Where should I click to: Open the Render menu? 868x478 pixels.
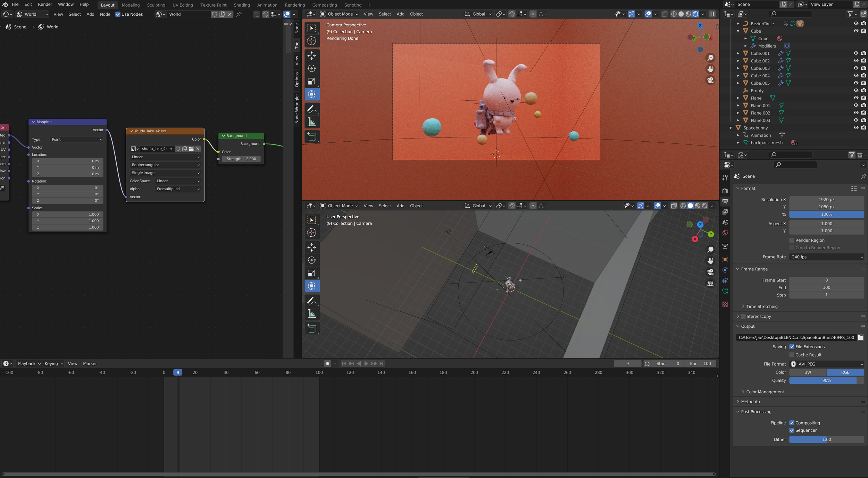[45, 5]
